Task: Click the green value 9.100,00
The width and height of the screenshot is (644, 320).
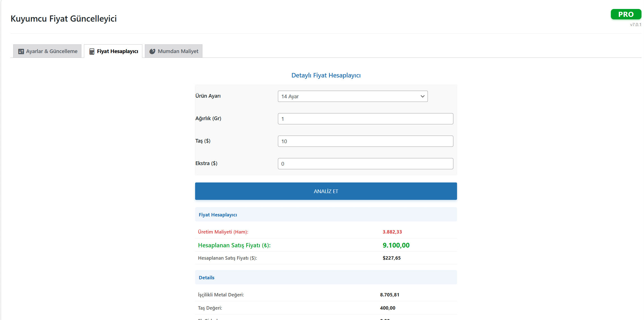Action: point(396,245)
